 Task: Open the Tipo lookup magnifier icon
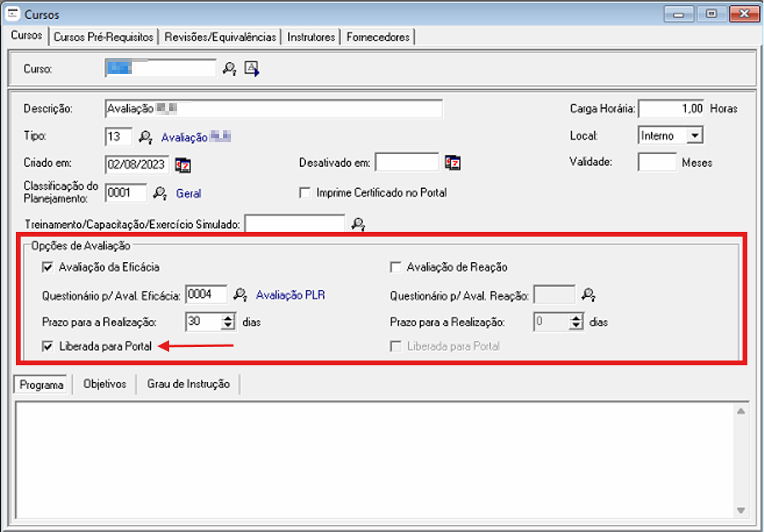coord(145,137)
